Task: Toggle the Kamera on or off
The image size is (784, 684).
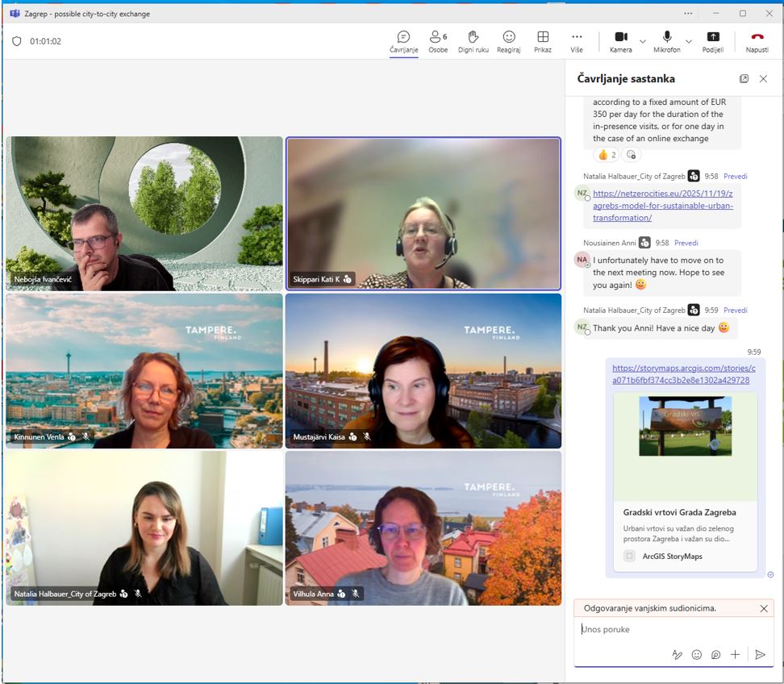Action: pos(620,41)
